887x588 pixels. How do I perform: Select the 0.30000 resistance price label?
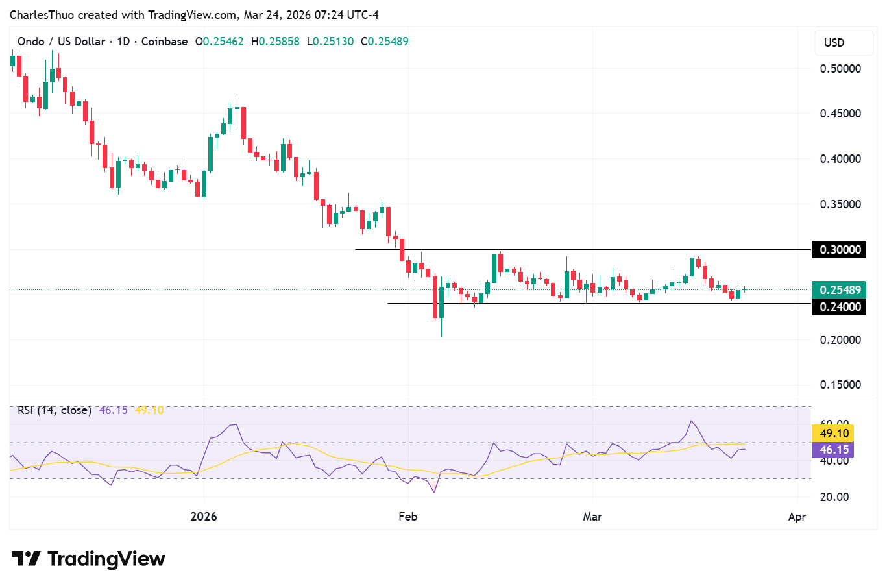tap(839, 250)
